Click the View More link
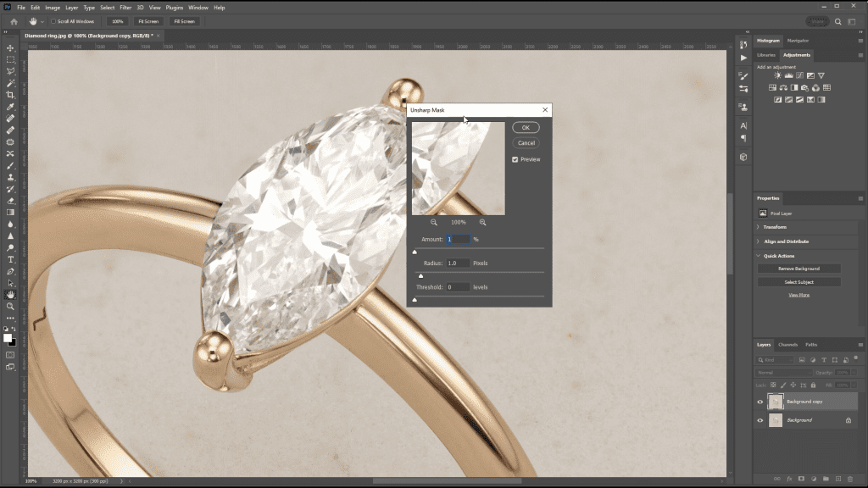 [798, 295]
